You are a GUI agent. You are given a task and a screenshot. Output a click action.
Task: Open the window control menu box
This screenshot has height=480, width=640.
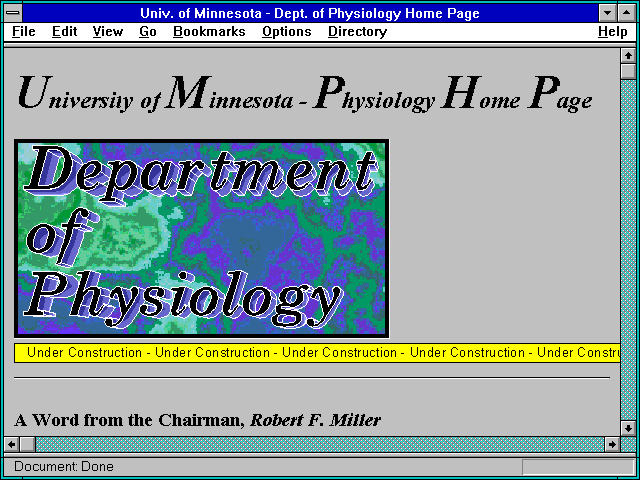pyautogui.click(x=13, y=13)
